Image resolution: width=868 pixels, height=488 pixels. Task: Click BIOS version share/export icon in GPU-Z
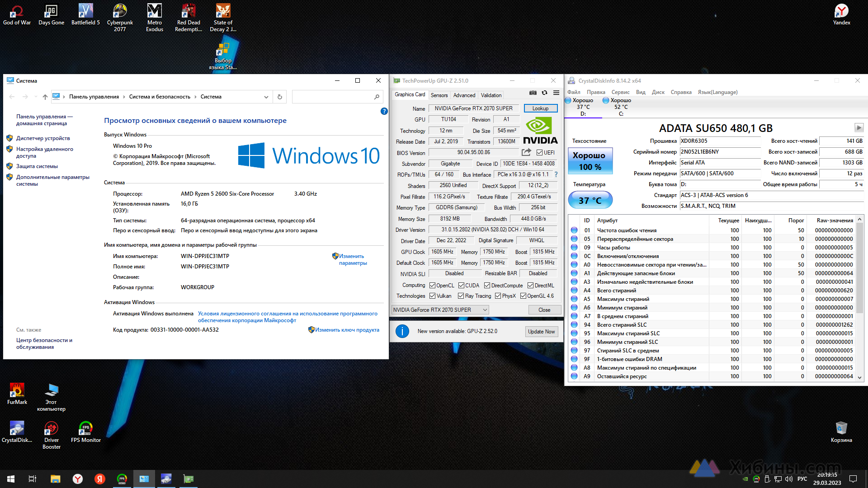coord(526,152)
